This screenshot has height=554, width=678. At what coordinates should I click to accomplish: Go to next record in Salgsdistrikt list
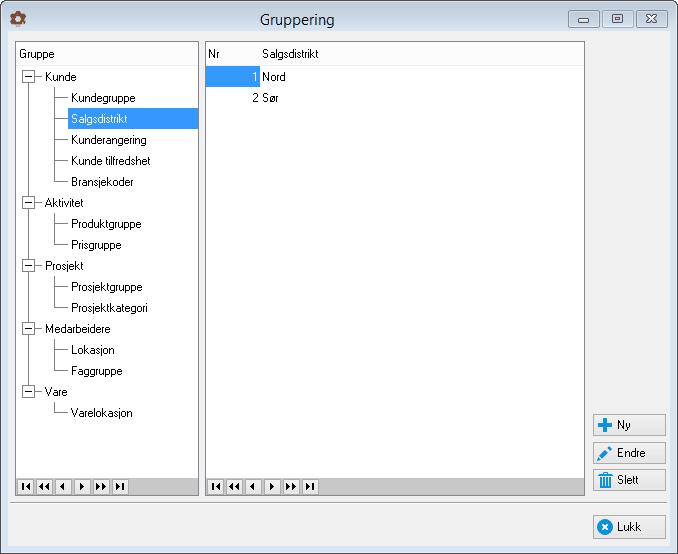[x=272, y=487]
